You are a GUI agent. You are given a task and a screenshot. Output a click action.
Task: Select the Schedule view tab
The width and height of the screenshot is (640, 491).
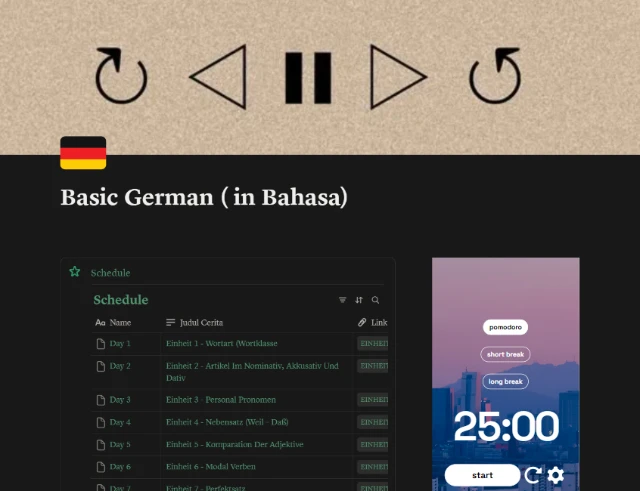[110, 273]
